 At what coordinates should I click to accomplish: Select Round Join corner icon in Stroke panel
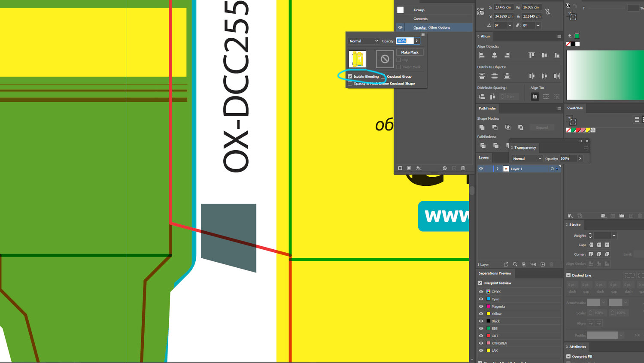click(599, 254)
